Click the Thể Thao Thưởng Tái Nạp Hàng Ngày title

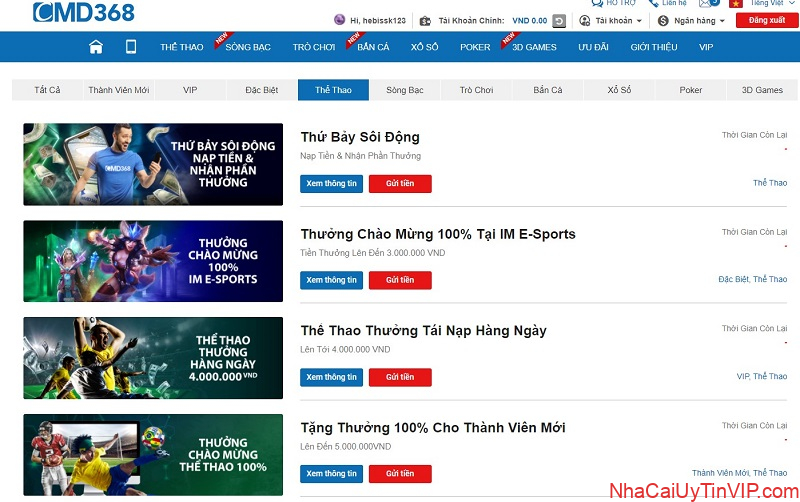[x=423, y=331]
